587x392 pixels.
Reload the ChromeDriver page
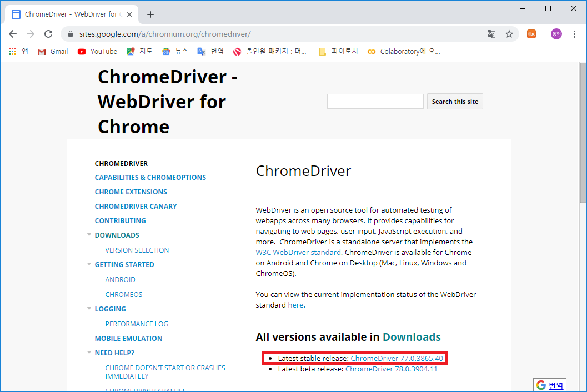[48, 34]
